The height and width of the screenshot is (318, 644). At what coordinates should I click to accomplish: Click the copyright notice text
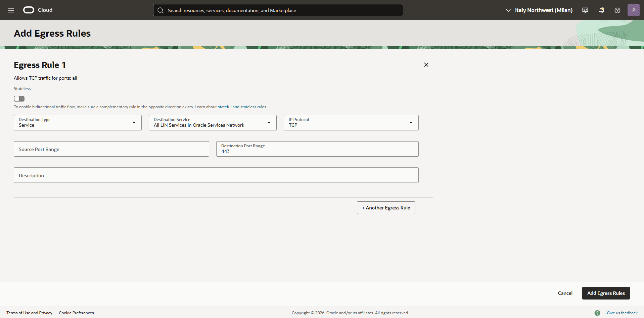(350, 313)
